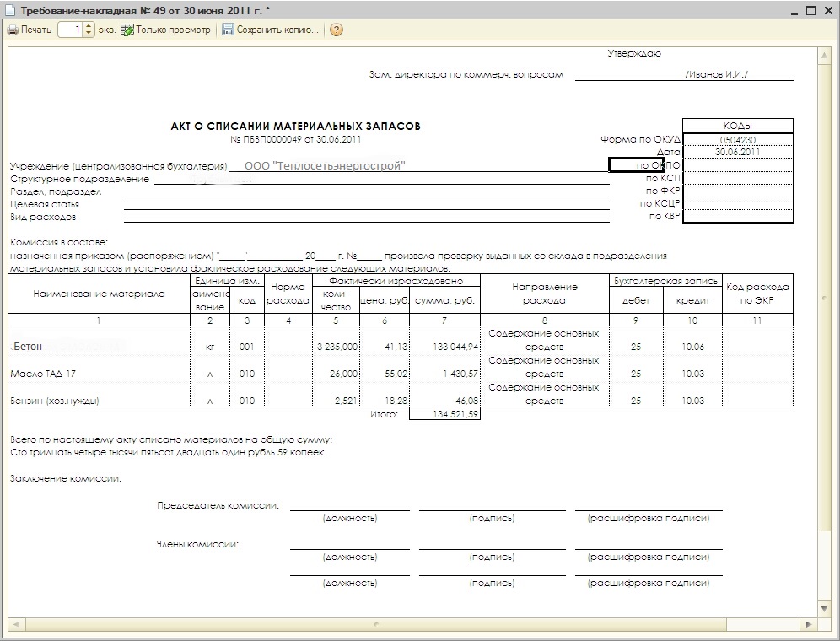This screenshot has width=840, height=641.
Task: Click the signatory name /Иванов И.И./
Action: (x=716, y=74)
